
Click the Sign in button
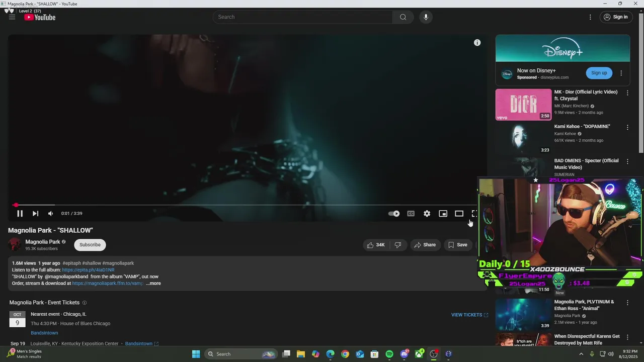616,17
